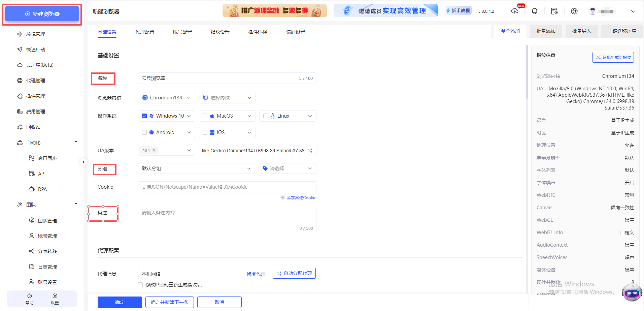Enable 修改IP自动重新生成指纹项 option
Image resolution: width=644 pixels, height=311 pixels.
point(140,285)
